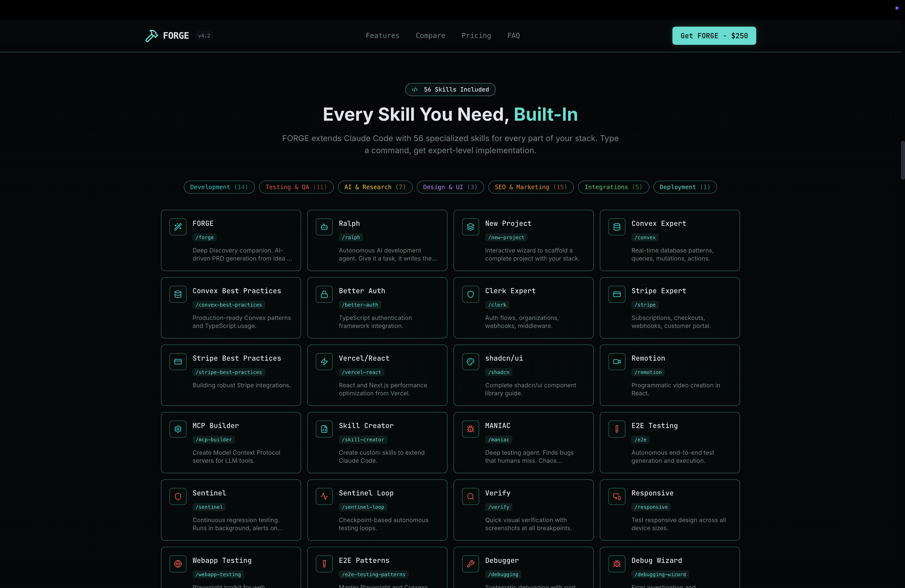The height and width of the screenshot is (588, 905).
Task: Select the Testing & QA (11) filter
Action: pos(296,187)
